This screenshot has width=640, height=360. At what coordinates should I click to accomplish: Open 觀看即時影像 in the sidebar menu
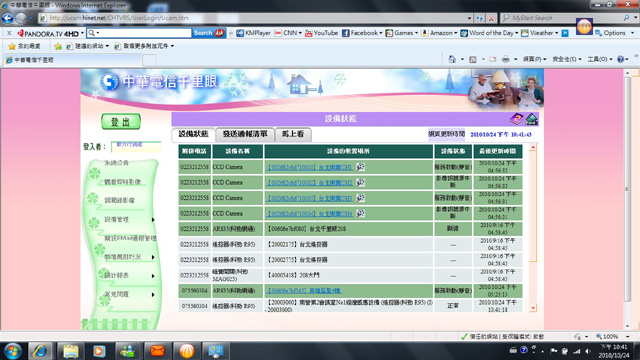(122, 182)
